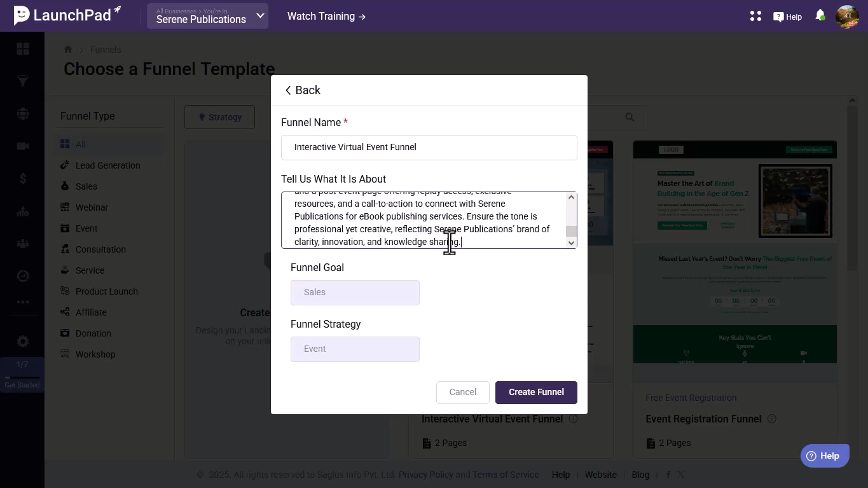The image size is (868, 488).
Task: Click the user profile avatar
Action: coord(847,17)
